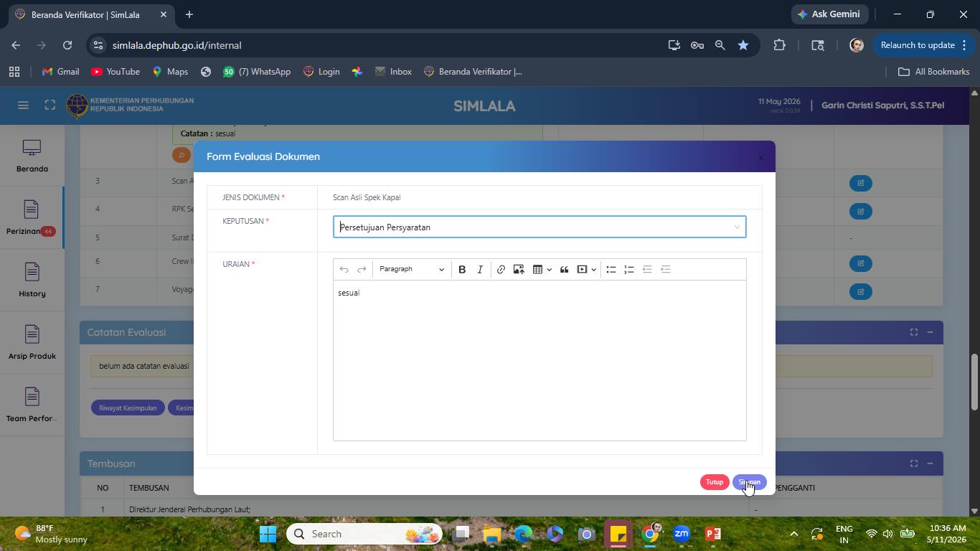This screenshot has height=551, width=980.
Task: Open the insert media dropdown
Action: [587, 269]
